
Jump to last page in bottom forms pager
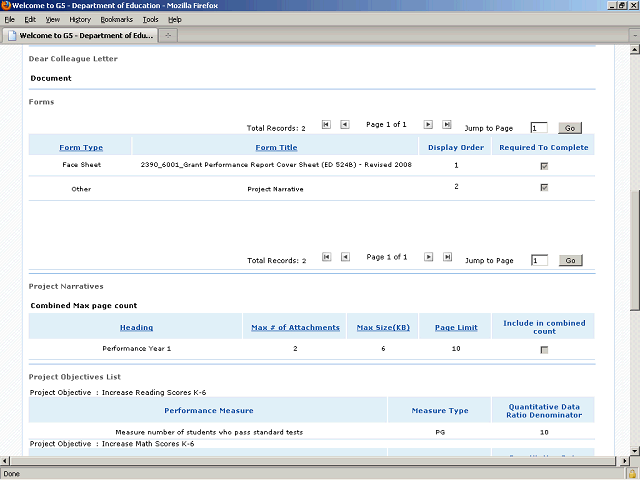(x=446, y=258)
